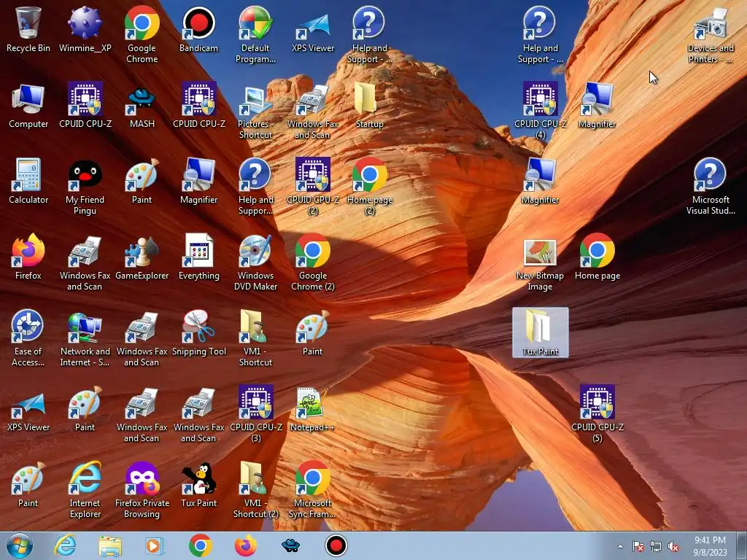747x560 pixels.
Task: Click the Show desktop strip
Action: point(742,545)
